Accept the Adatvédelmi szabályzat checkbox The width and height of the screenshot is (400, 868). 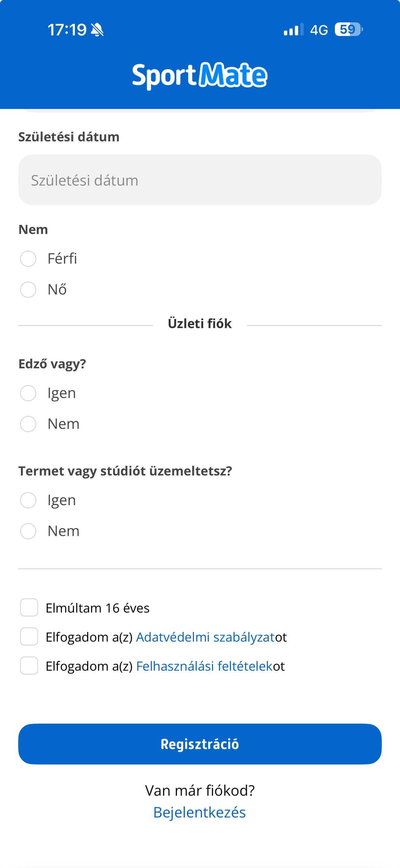(29, 637)
